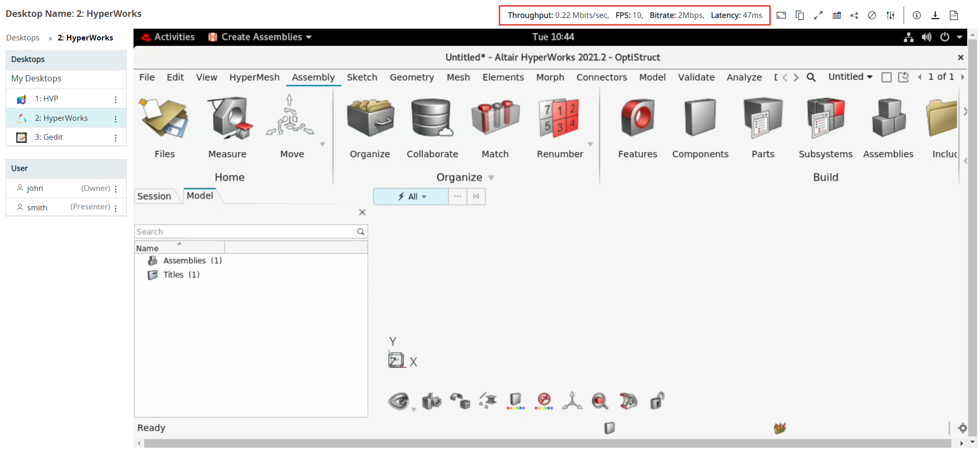Open the Untitled page dropdown
The height and width of the screenshot is (458, 980).
click(x=850, y=77)
